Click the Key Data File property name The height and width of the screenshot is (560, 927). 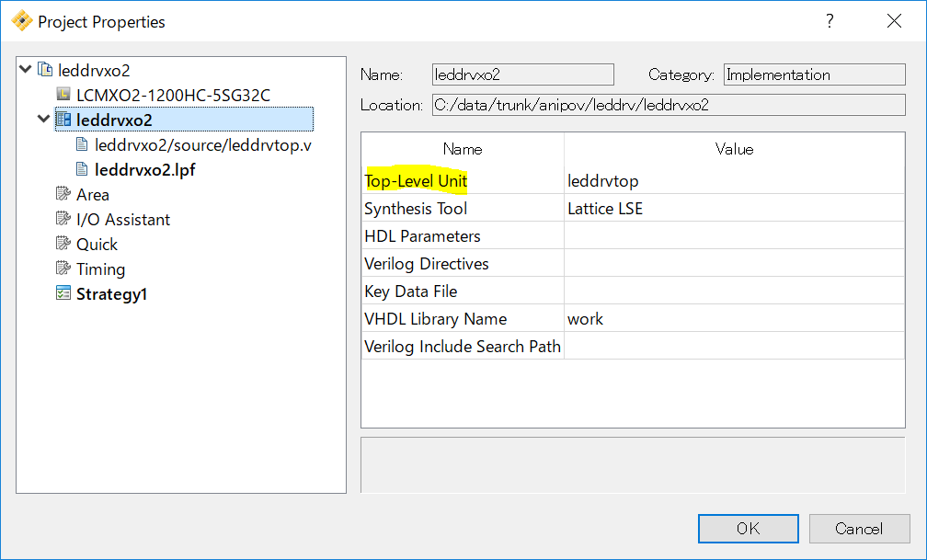point(411,291)
